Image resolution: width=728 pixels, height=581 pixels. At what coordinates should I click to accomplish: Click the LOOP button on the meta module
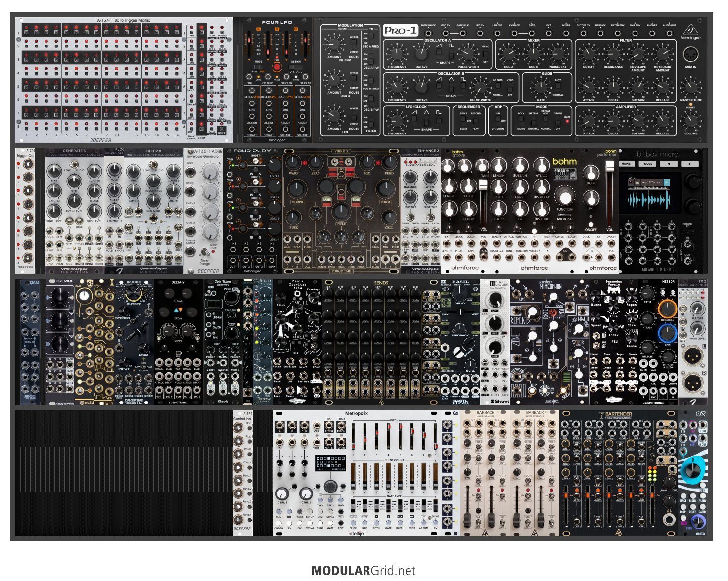point(683,506)
